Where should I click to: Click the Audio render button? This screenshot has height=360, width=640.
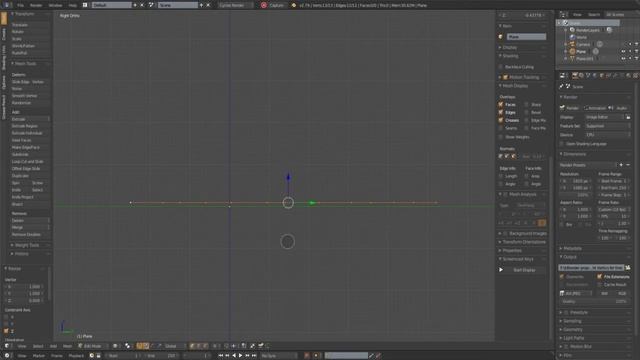619,108
